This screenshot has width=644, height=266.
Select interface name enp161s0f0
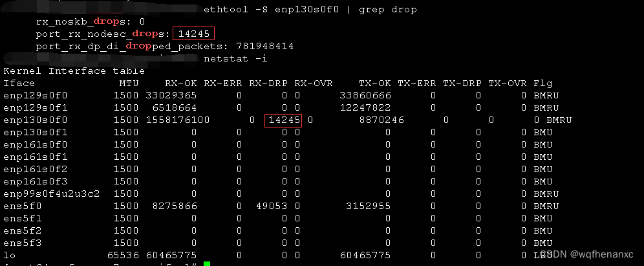(36, 145)
